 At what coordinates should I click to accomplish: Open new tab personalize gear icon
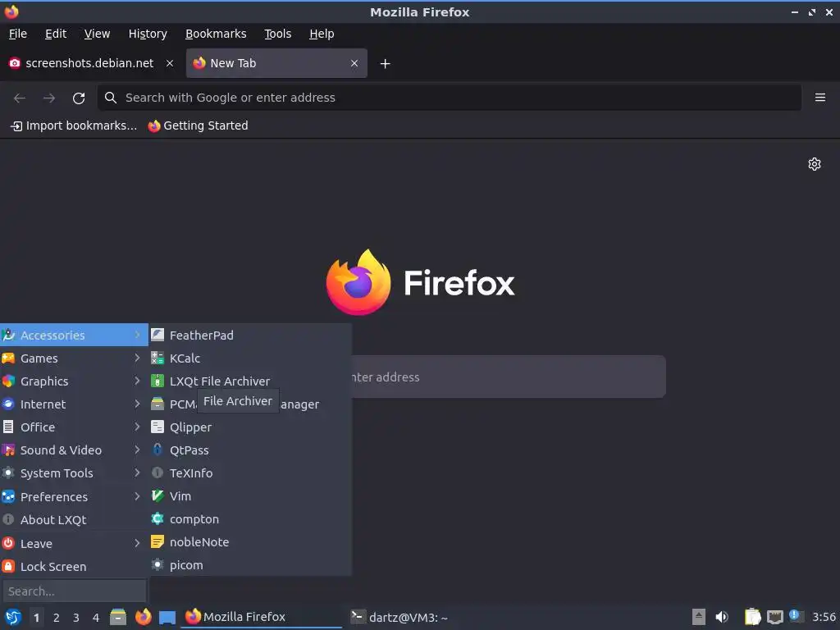pos(815,164)
